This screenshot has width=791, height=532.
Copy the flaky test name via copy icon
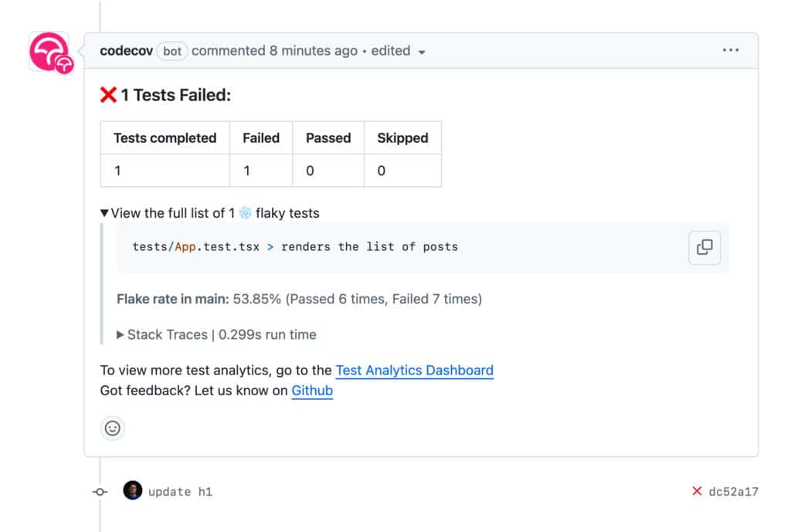704,246
